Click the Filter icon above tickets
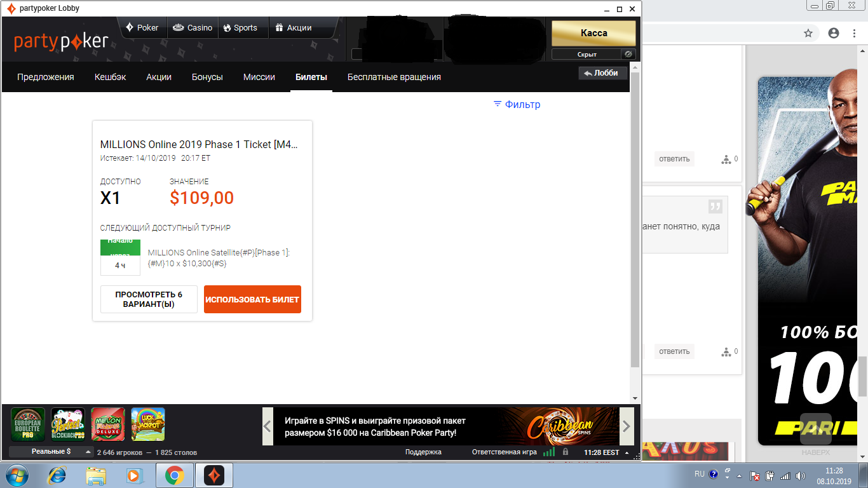This screenshot has width=868, height=488. click(x=498, y=104)
